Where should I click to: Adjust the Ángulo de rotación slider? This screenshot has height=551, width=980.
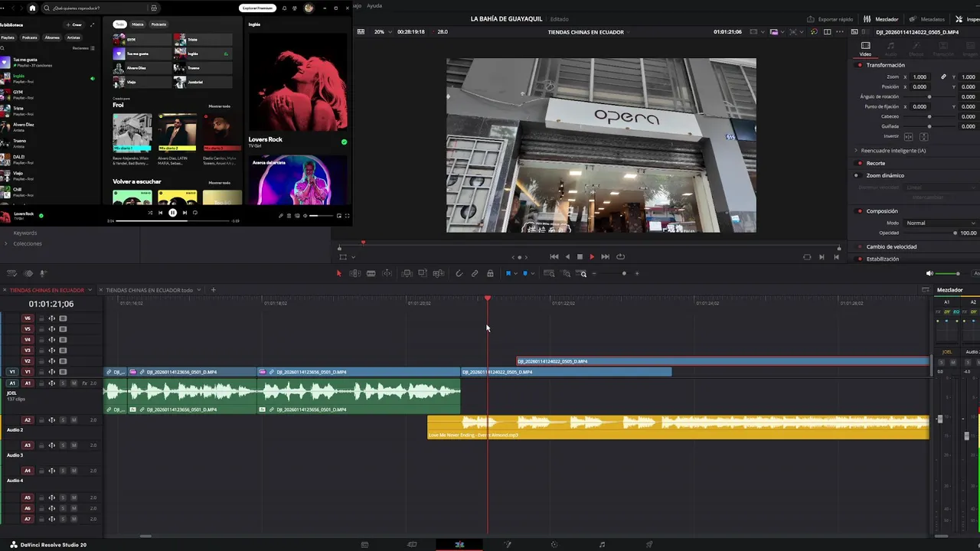click(929, 96)
